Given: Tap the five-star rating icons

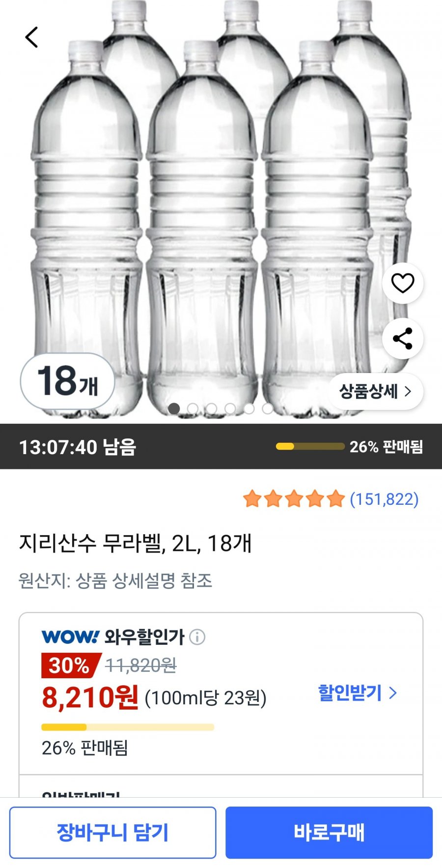Looking at the screenshot, I should [294, 499].
